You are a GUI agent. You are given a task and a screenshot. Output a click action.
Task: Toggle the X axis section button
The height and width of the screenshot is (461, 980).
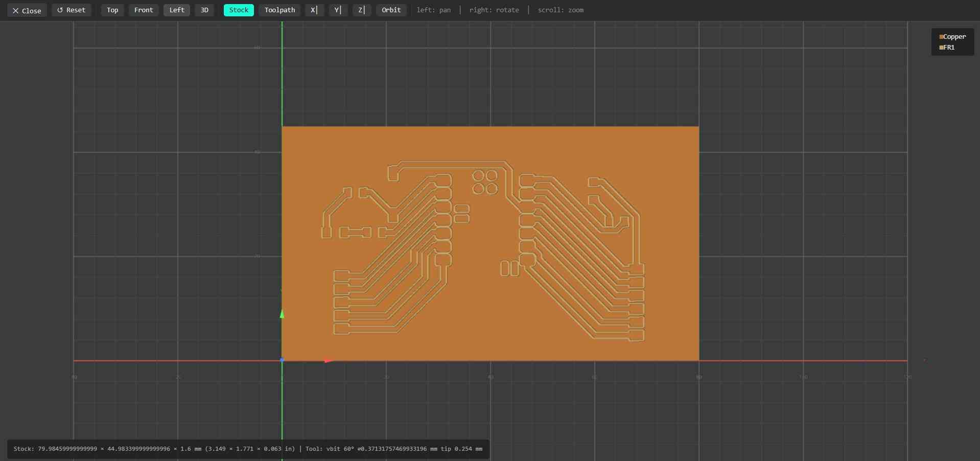[x=314, y=10]
